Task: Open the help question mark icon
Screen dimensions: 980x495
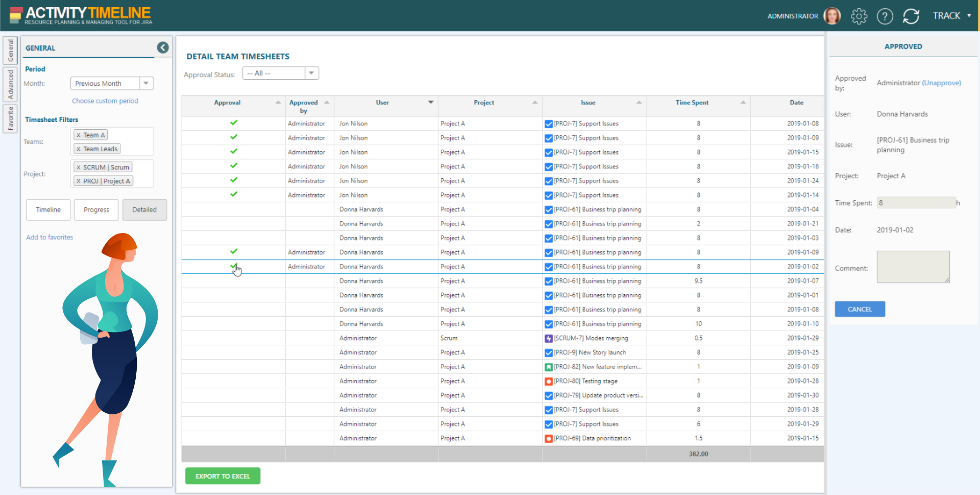Action: click(x=885, y=16)
